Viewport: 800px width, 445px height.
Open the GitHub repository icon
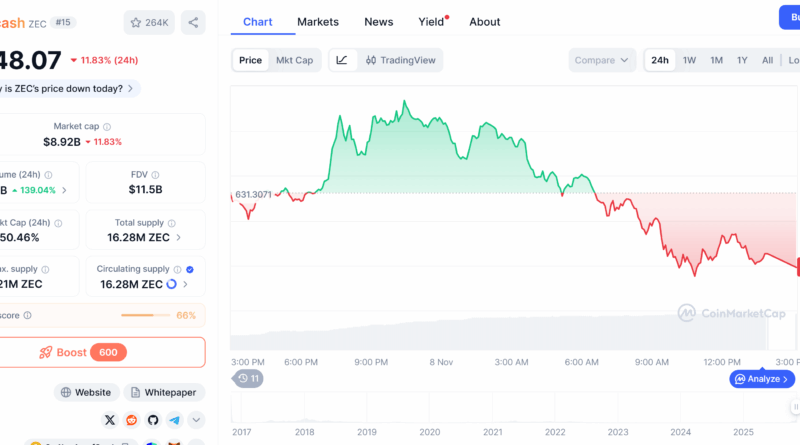[153, 421]
